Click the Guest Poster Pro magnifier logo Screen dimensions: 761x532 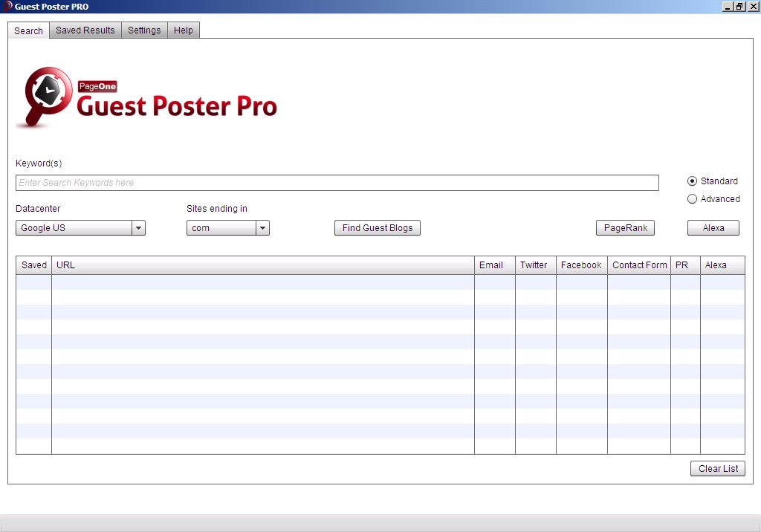click(45, 97)
